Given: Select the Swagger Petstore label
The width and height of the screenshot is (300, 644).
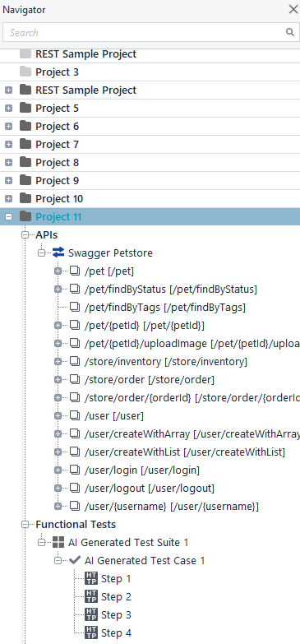Looking at the screenshot, I should pyautogui.click(x=110, y=253).
